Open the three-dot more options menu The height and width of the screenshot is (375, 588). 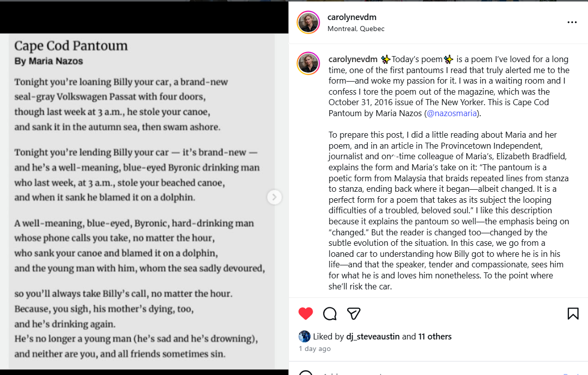[572, 23]
